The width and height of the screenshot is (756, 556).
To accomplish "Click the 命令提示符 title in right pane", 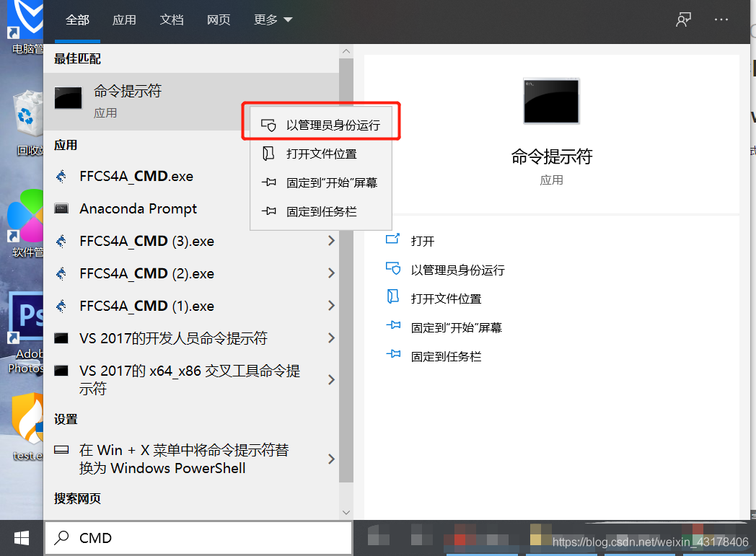I will pos(552,156).
